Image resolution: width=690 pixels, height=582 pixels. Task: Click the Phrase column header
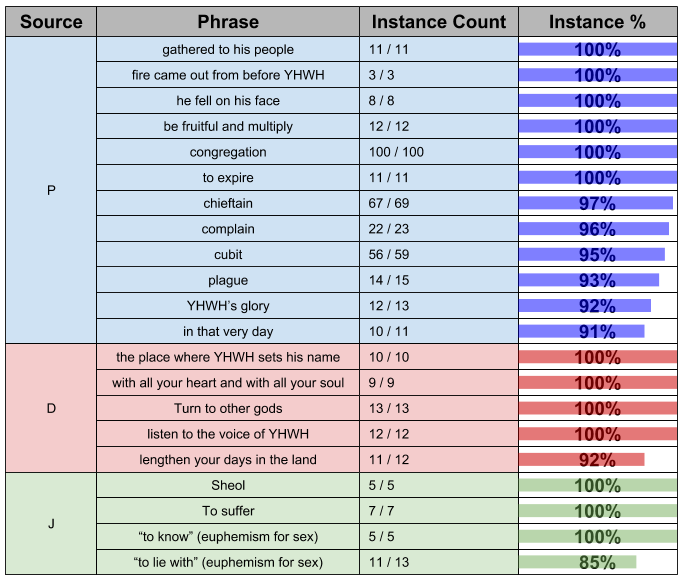(x=228, y=21)
